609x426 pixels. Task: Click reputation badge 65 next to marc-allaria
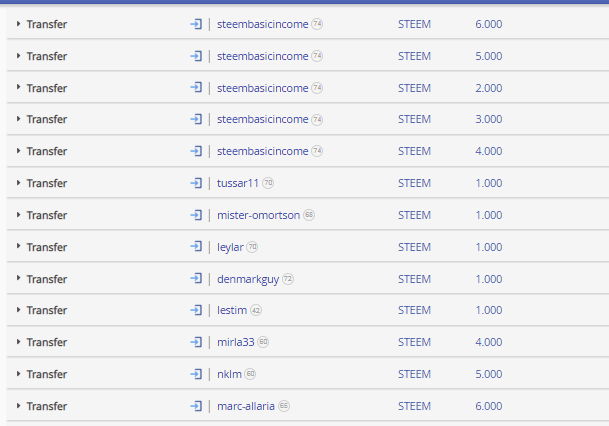point(284,406)
